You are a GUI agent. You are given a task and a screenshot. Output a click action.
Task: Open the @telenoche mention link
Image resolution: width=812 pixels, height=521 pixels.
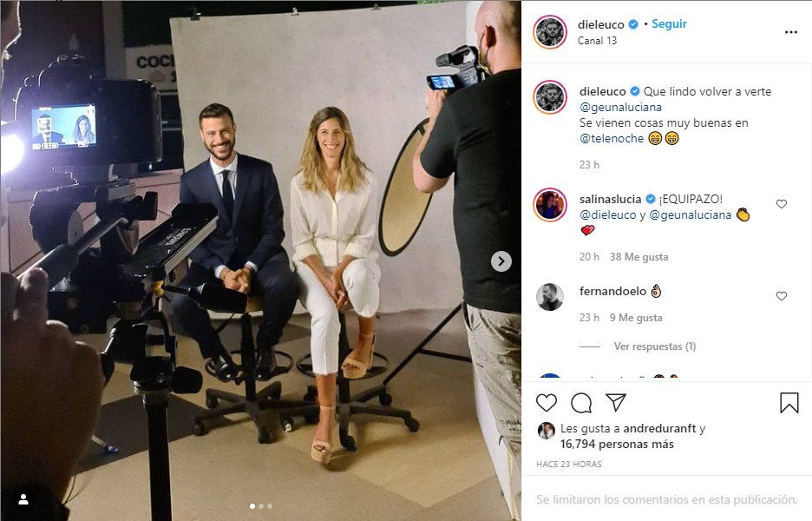(611, 138)
